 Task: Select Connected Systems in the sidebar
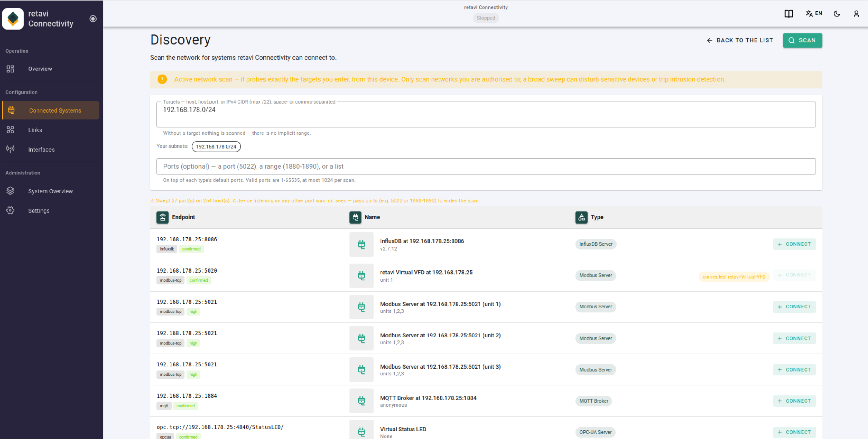50,111
